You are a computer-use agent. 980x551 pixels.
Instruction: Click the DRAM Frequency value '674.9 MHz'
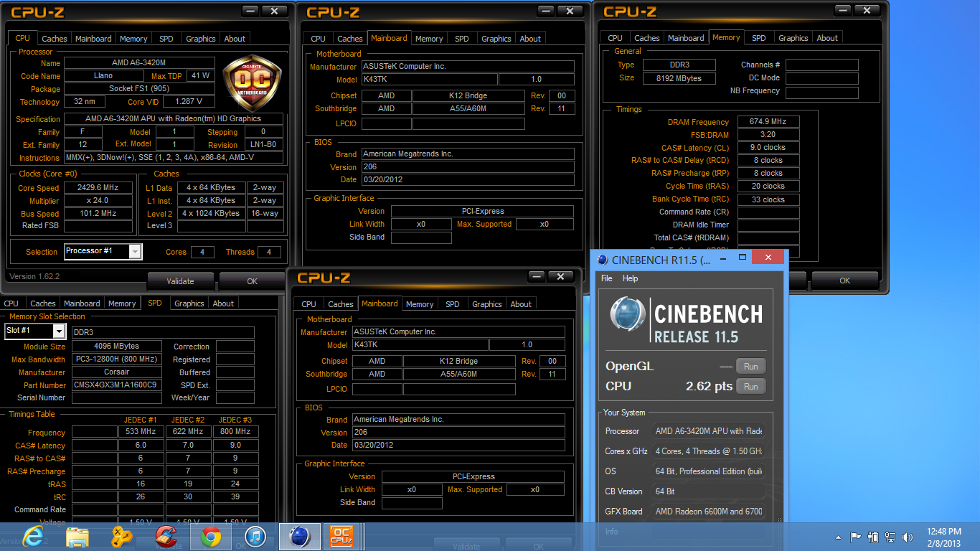[768, 122]
